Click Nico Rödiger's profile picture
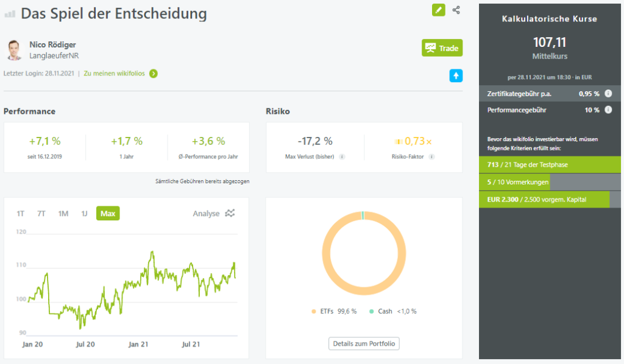The image size is (624, 364). [14, 50]
